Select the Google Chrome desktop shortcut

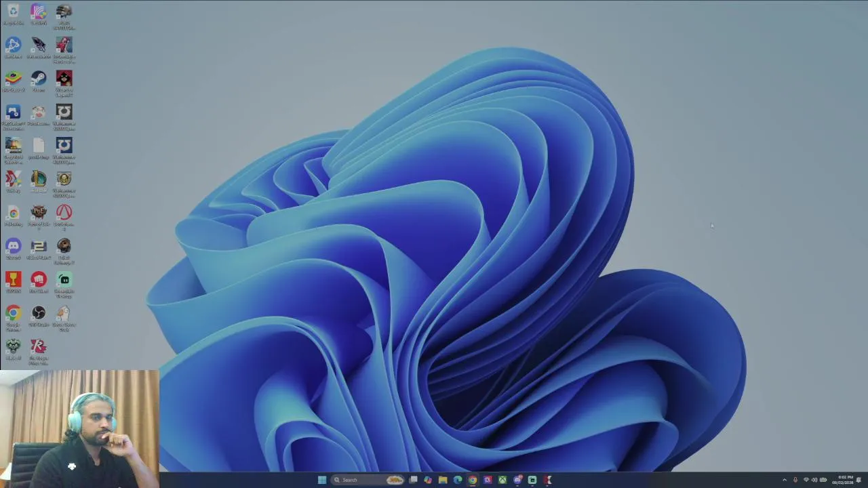[13, 318]
